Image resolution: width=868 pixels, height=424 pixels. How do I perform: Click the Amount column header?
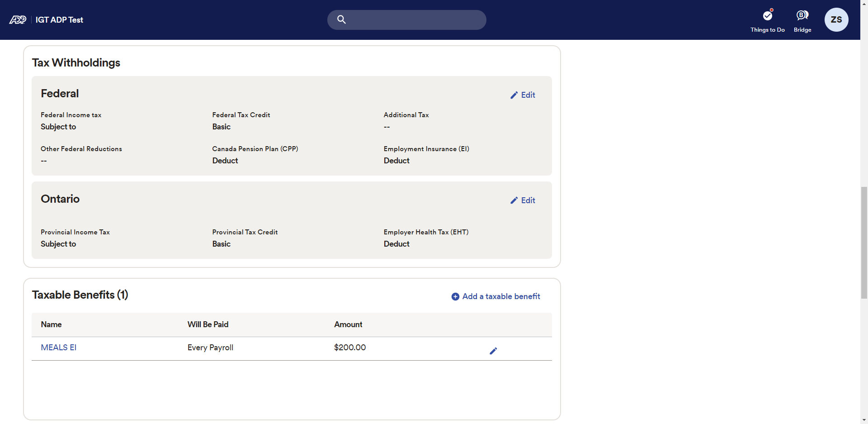348,324
